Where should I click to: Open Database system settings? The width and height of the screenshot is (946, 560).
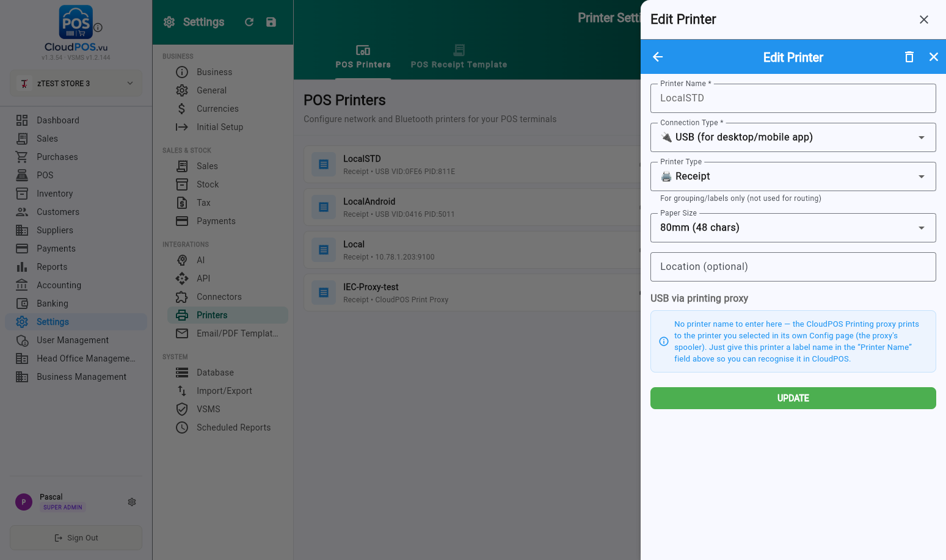click(x=227, y=373)
